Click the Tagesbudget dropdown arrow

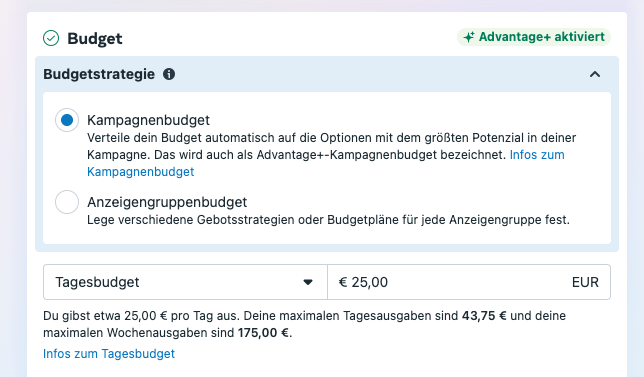308,282
